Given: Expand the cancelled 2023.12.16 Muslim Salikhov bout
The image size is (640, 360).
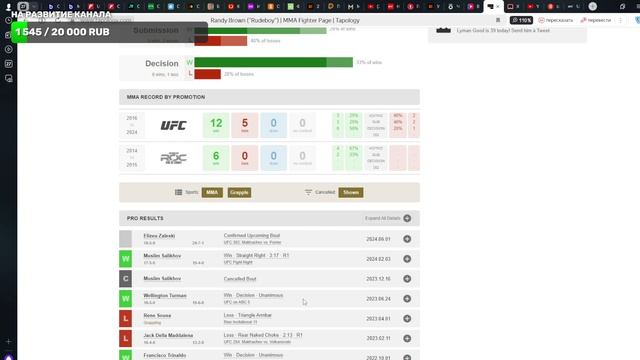Looking at the screenshot, I should pos(407,279).
